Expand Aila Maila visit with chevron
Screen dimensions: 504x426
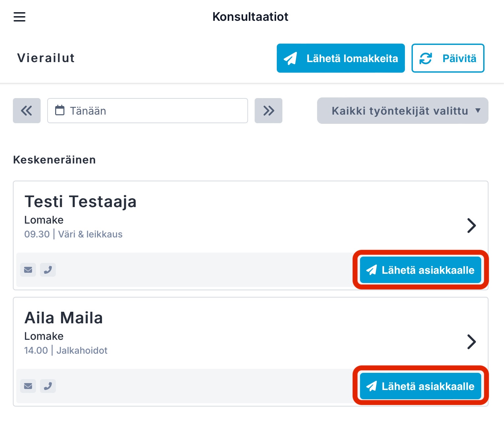[x=472, y=342]
